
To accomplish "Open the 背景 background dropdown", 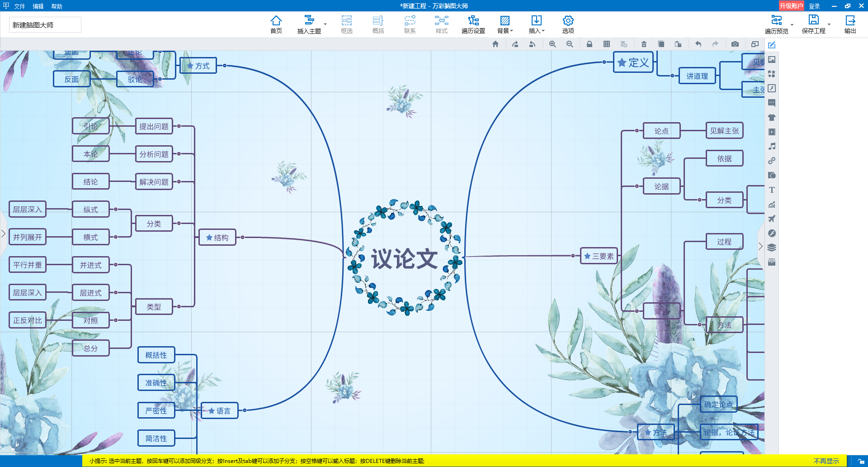I will tap(505, 24).
